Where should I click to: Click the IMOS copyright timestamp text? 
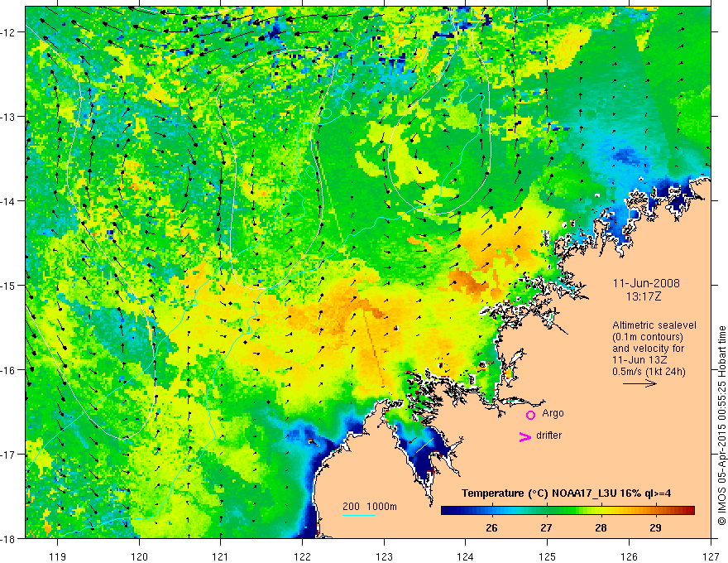[x=721, y=426]
